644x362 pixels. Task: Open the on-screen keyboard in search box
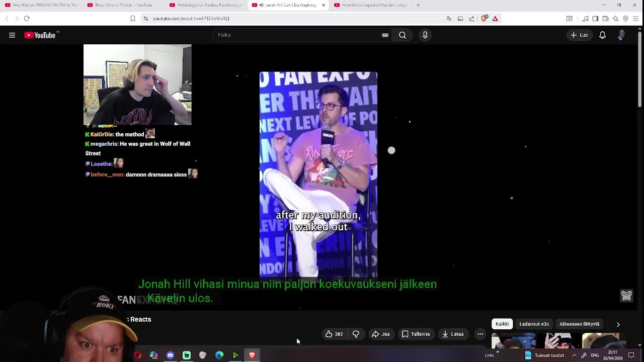point(385,35)
